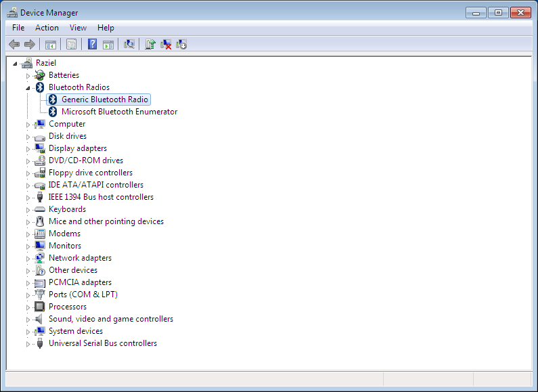Screen dimensions: 538x392
Task: Click the Properties toolbar icon
Action: point(70,44)
